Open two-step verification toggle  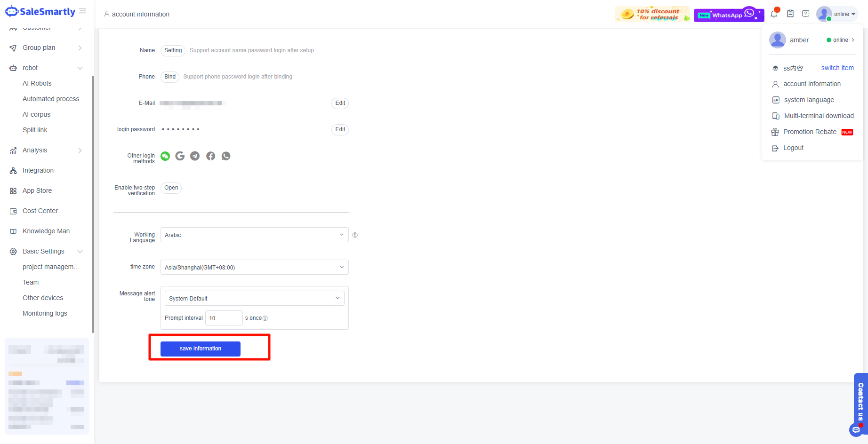click(x=171, y=188)
